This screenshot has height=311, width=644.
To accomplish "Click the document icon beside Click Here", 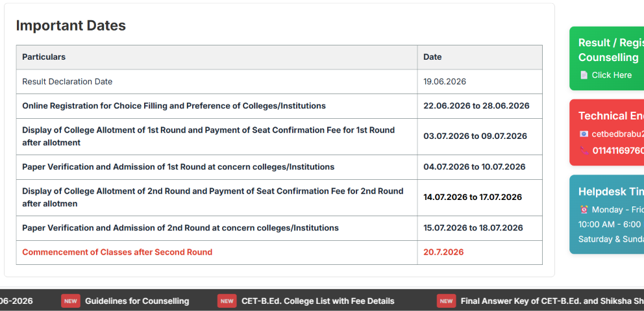I will click(x=584, y=75).
